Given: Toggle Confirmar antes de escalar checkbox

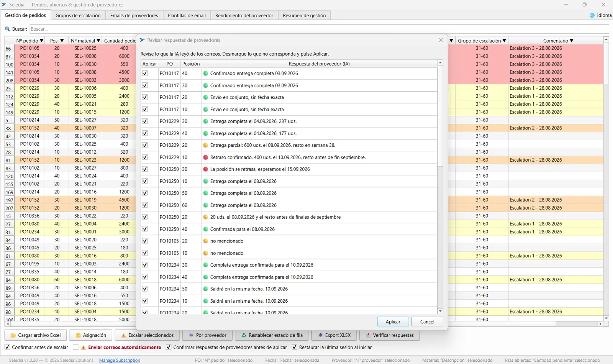Looking at the screenshot, I should click(x=7, y=347).
